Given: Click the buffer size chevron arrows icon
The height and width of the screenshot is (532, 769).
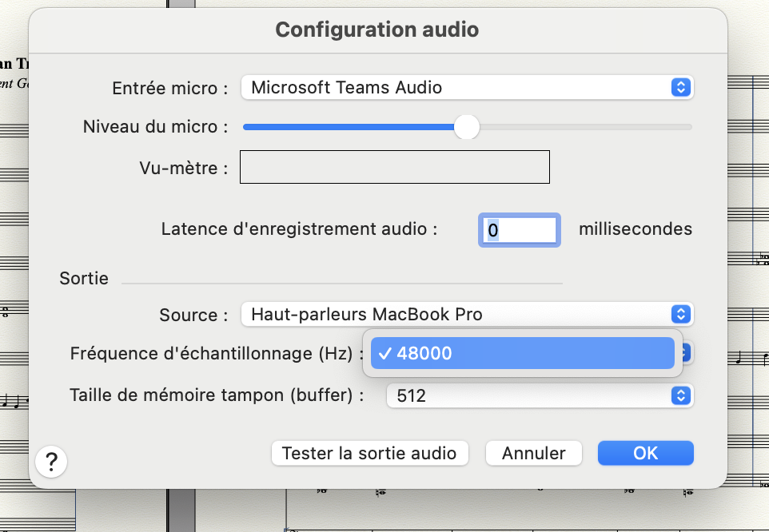Looking at the screenshot, I should click(x=679, y=395).
